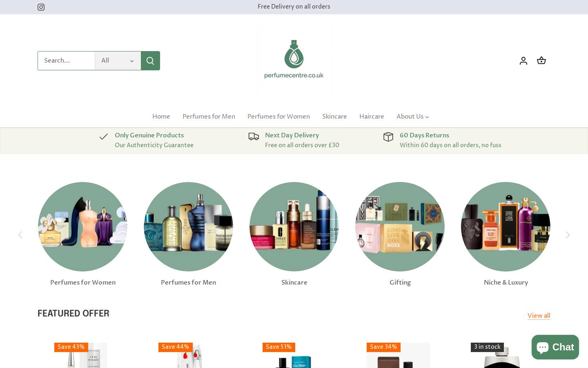
Task: Open Perfumes for Men in navigation bar
Action: [x=209, y=117]
